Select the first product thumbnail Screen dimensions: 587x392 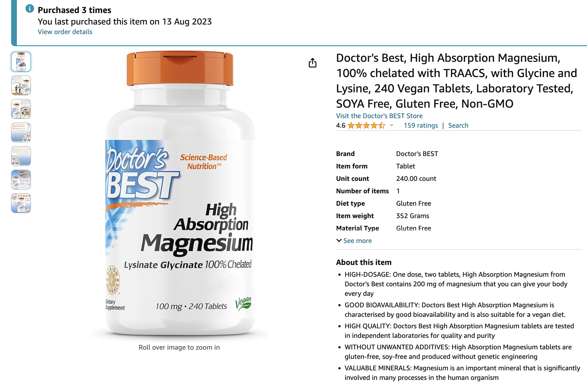21,62
